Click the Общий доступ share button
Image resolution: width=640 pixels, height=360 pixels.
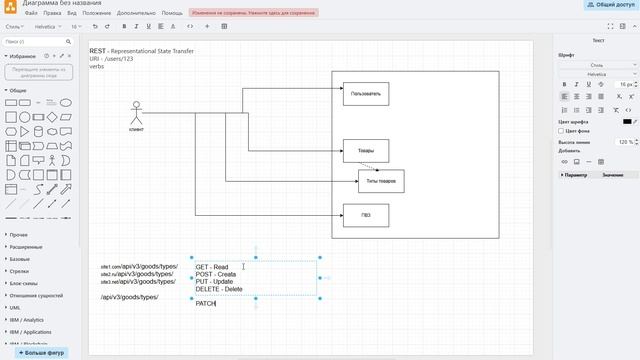611,5
